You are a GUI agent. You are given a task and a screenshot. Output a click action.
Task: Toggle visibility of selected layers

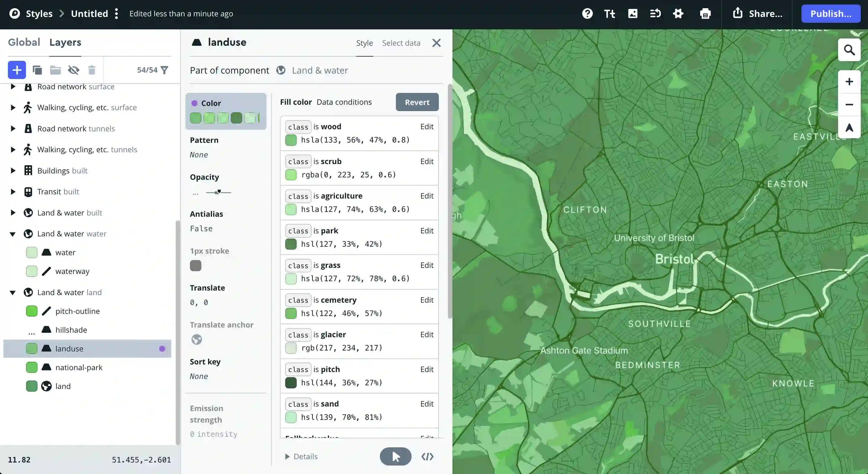pos(73,70)
